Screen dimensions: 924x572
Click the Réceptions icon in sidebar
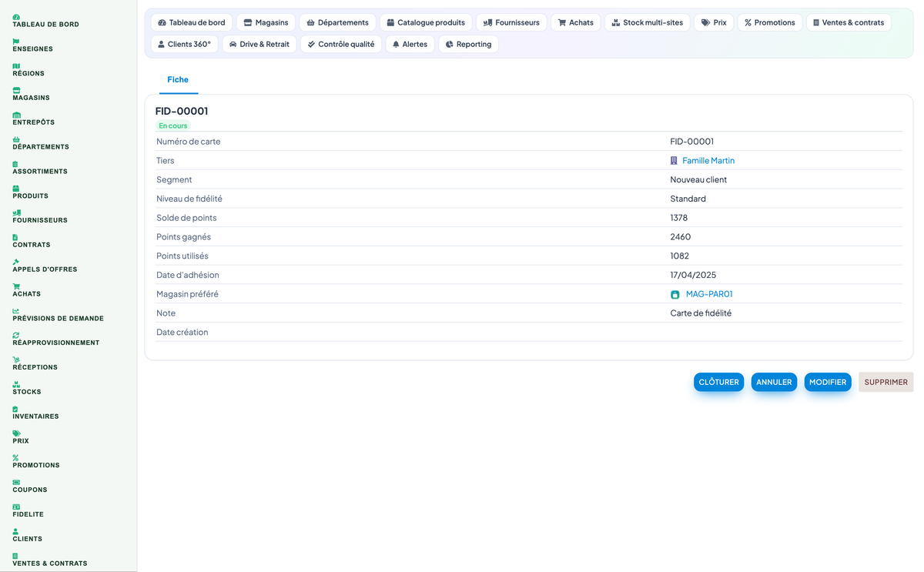(x=16, y=360)
